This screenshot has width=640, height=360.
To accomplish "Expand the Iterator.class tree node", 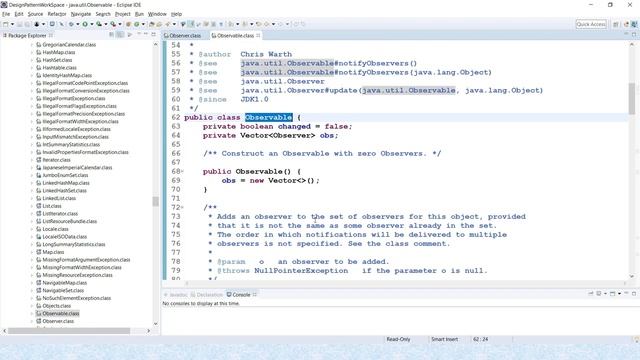I will point(32,160).
